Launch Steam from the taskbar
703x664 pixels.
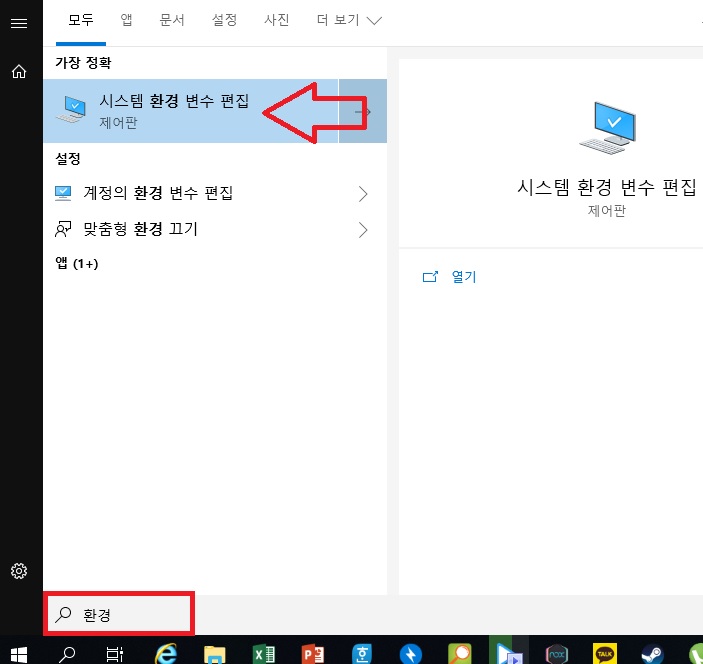pos(653,655)
